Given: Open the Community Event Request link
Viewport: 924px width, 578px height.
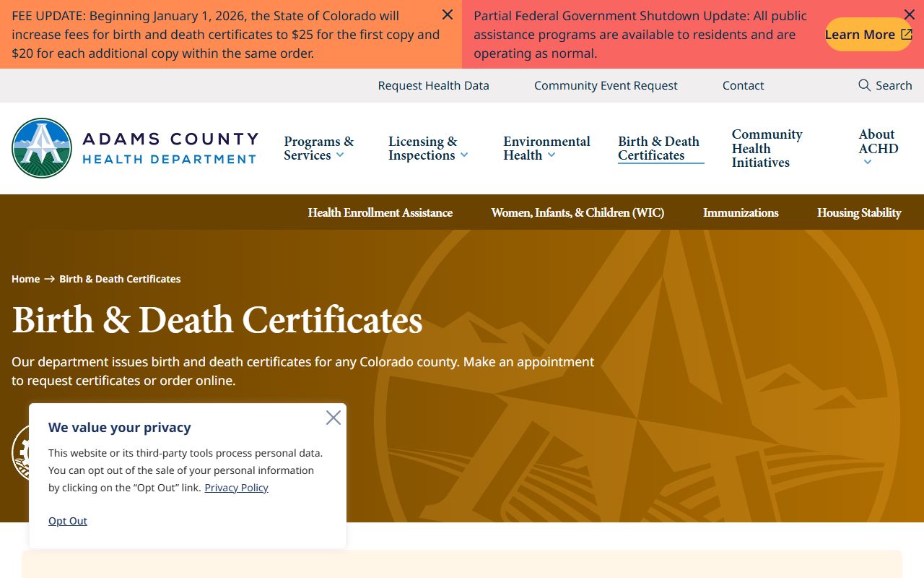Looking at the screenshot, I should [x=606, y=85].
